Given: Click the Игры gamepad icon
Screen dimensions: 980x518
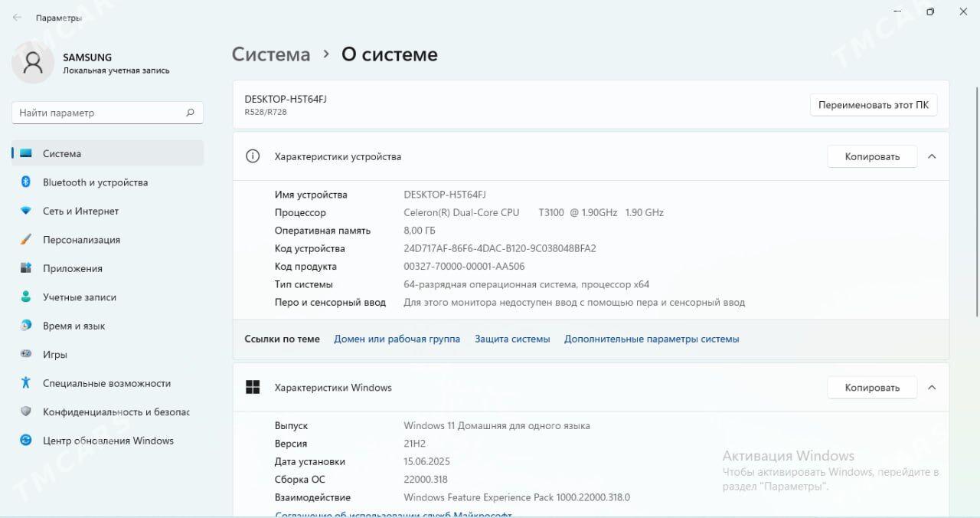Looking at the screenshot, I should [x=26, y=355].
